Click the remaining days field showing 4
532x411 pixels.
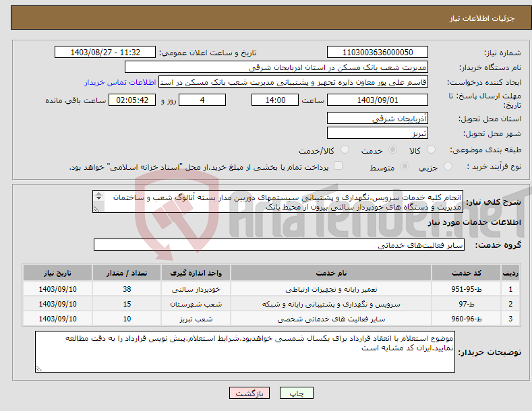pos(202,100)
